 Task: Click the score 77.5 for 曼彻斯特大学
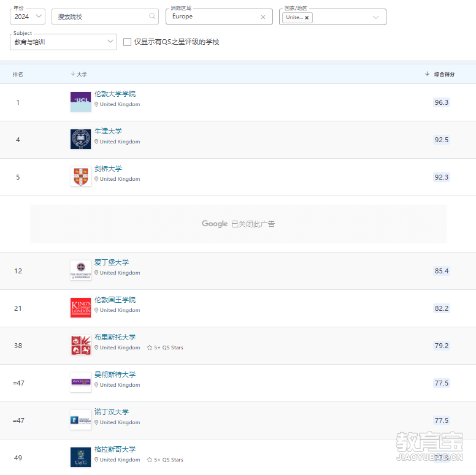(x=442, y=383)
